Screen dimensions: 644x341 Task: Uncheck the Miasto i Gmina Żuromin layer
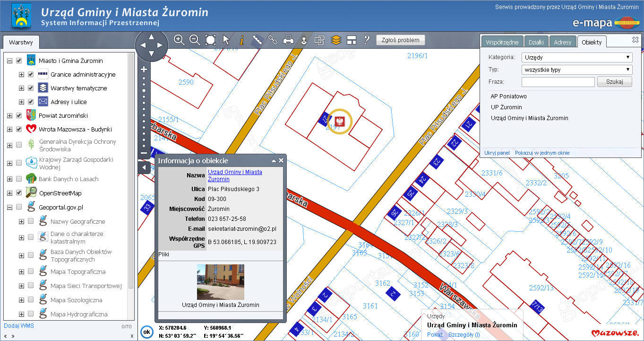[x=19, y=61]
